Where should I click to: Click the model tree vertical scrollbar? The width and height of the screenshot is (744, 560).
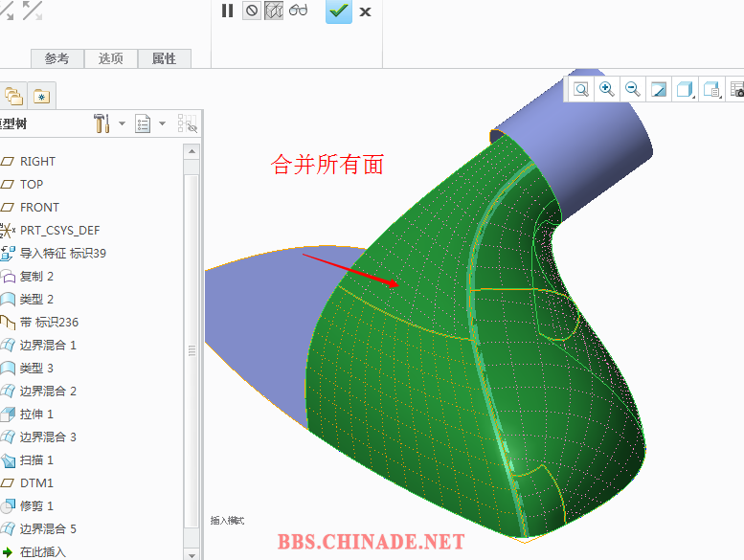click(x=192, y=350)
